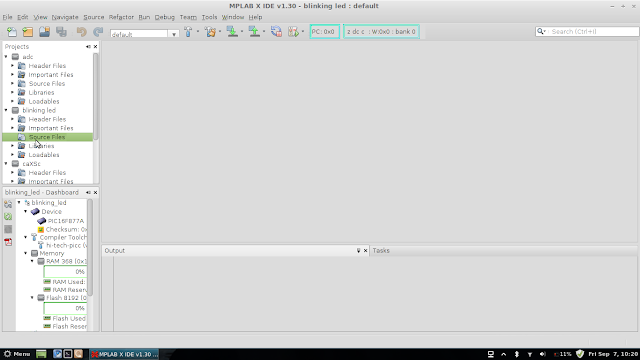Click the Hold in Reset icon
Screen dimensions: 640x360
(276, 32)
